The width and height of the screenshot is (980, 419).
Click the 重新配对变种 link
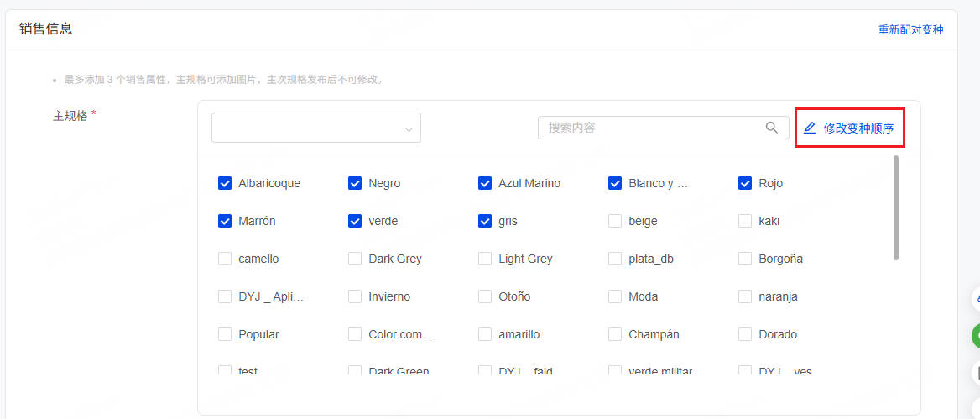[910, 29]
